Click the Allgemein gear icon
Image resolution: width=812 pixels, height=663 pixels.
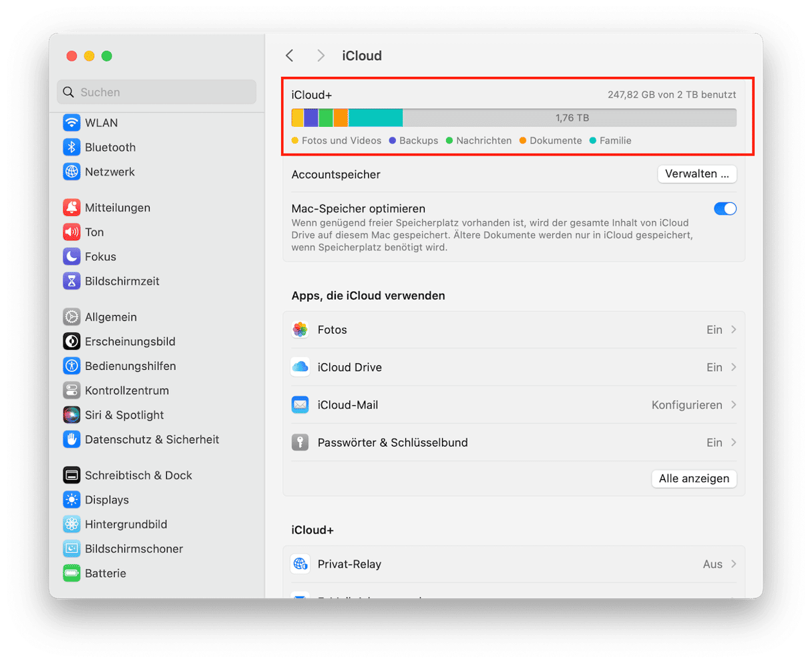pyautogui.click(x=71, y=317)
